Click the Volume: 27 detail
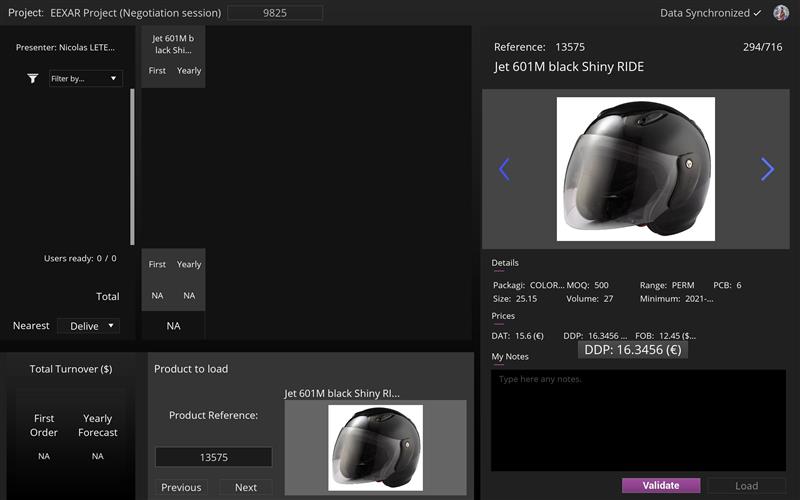 click(x=589, y=298)
